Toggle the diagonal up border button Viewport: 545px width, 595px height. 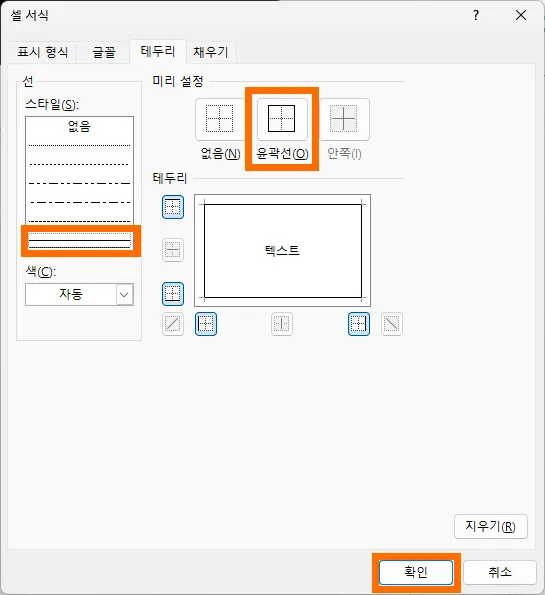click(173, 324)
